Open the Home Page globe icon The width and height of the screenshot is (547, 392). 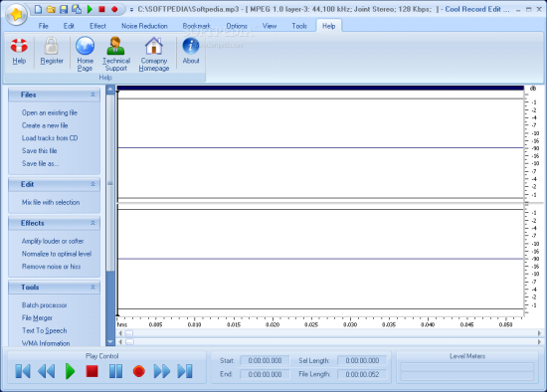point(86,46)
